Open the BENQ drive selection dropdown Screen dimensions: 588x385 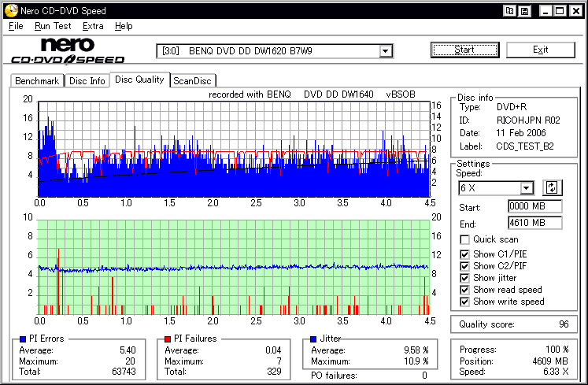point(386,51)
